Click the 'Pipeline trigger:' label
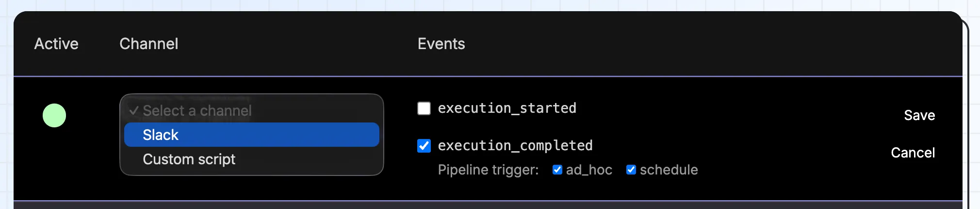Viewport: 980px width, 209px height. pyautogui.click(x=488, y=170)
